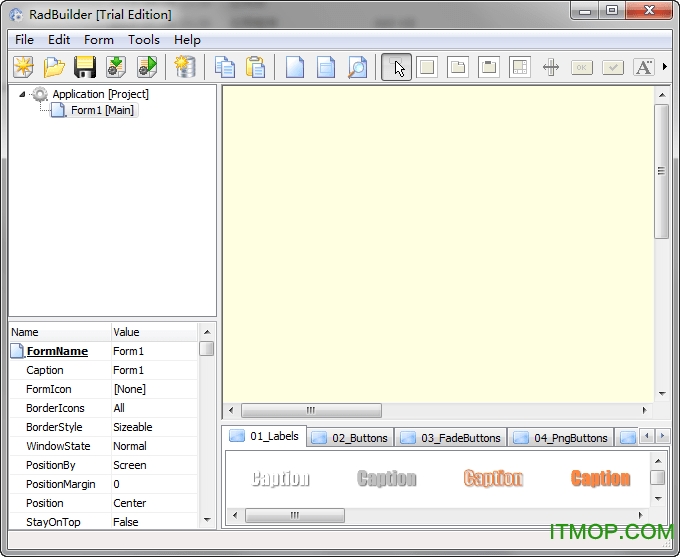Click the form window icon in toolbar
The image size is (680, 557).
(x=326, y=67)
